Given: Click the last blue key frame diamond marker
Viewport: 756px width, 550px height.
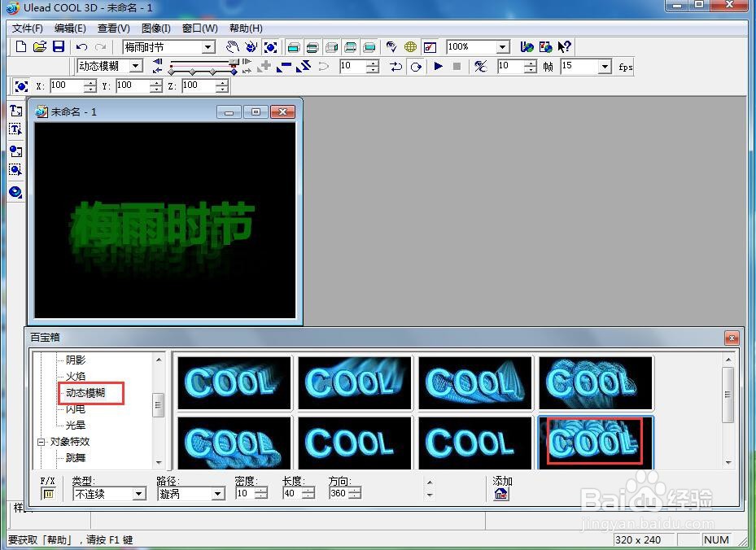Looking at the screenshot, I should coord(234,72).
